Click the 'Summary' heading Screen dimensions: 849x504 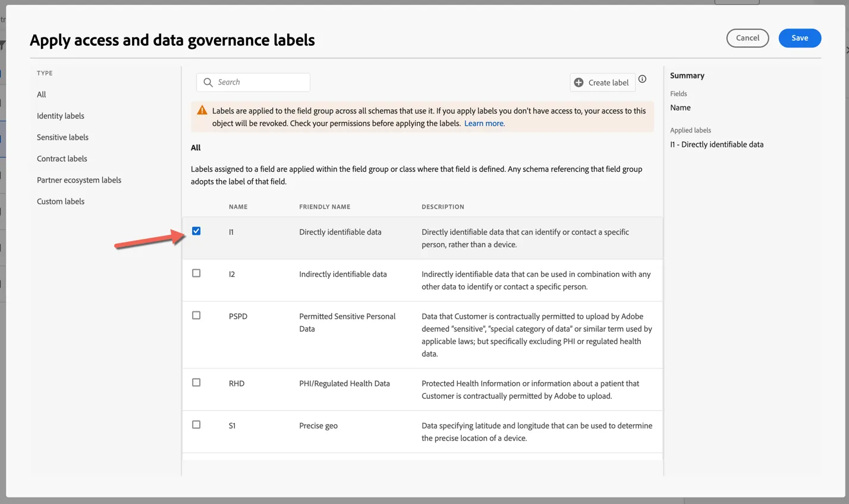(687, 75)
